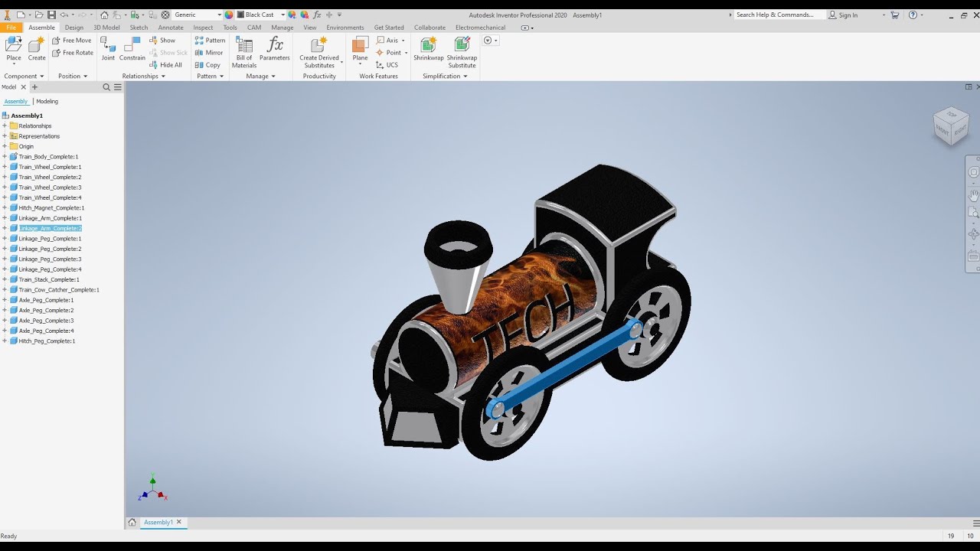The image size is (980, 551).
Task: Click the Undo arrow icon
Action: (x=64, y=15)
